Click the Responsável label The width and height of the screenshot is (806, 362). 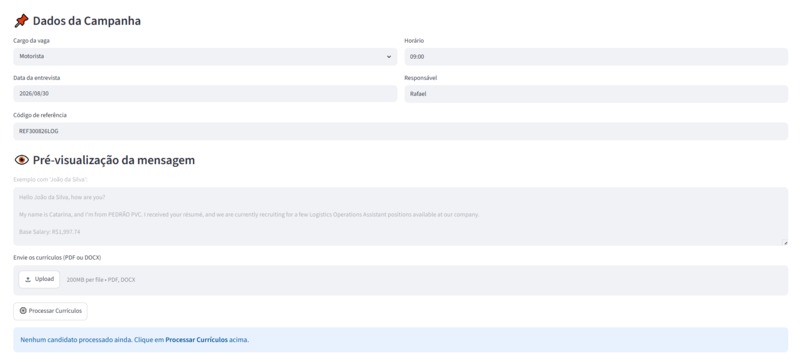(421, 78)
